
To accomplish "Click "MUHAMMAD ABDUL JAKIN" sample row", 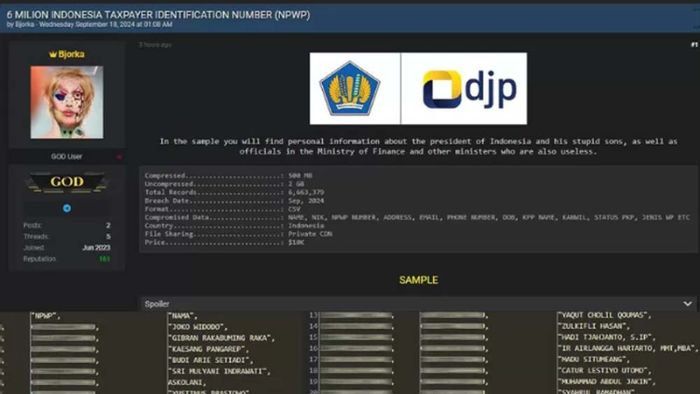I will point(607,382).
